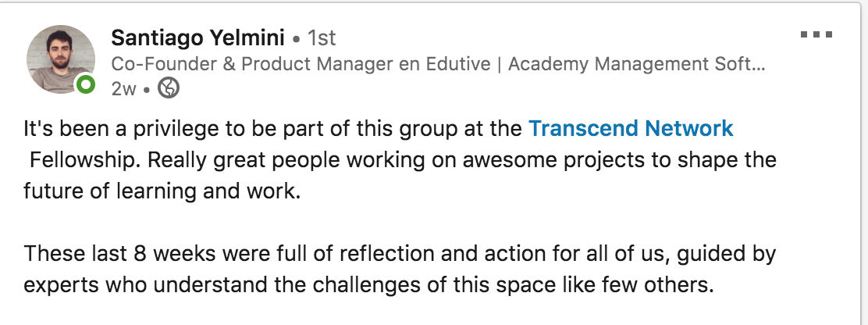Click the 1st connection degree badge
This screenshot has height=325, width=868.
(x=322, y=38)
